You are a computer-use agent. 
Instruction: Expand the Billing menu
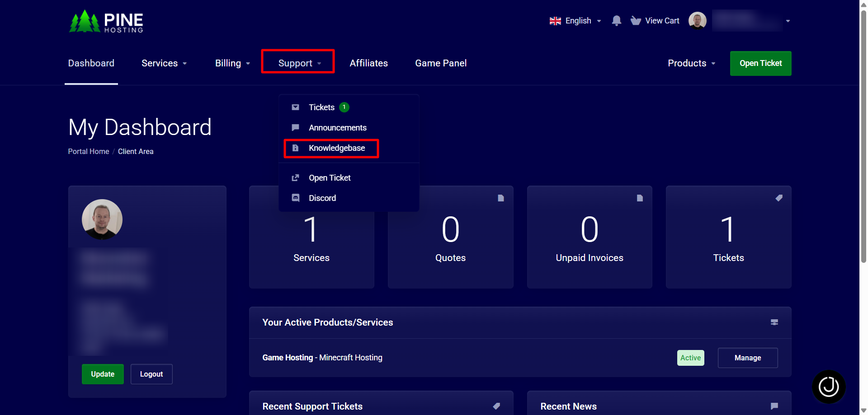232,63
